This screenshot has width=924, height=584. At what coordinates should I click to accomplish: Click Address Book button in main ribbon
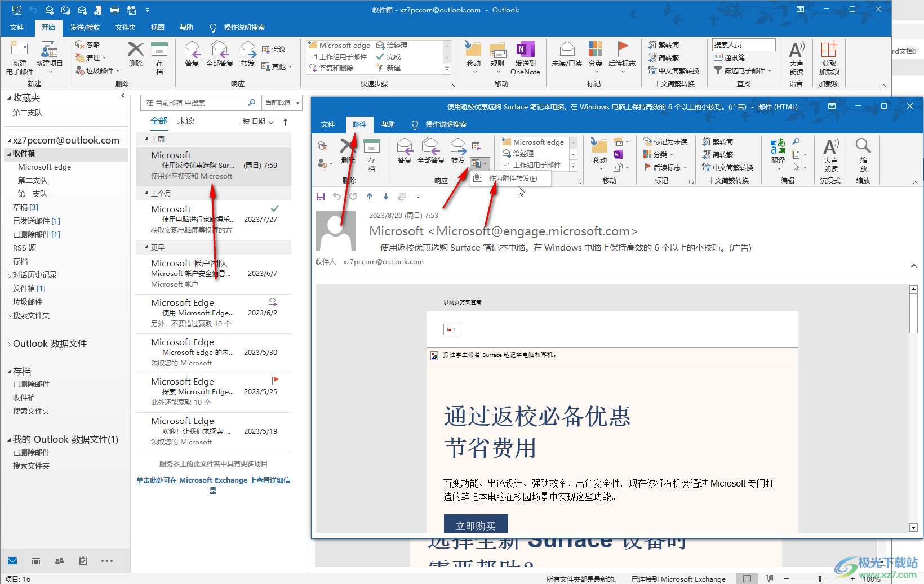point(730,57)
